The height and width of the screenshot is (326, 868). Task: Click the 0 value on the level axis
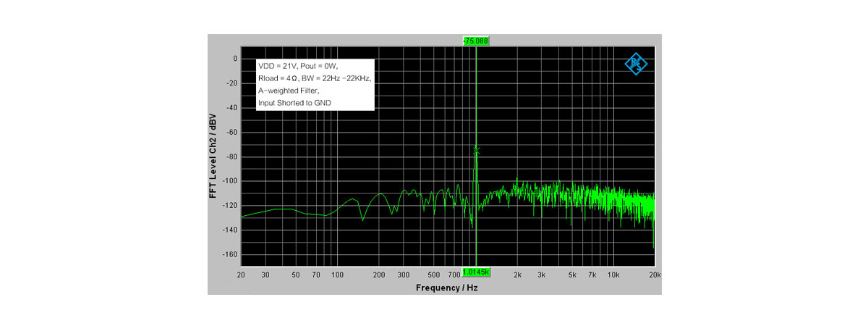pos(235,59)
